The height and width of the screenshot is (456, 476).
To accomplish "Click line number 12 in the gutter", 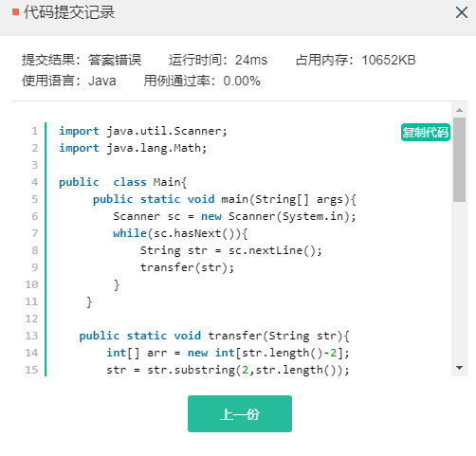I will (31, 319).
